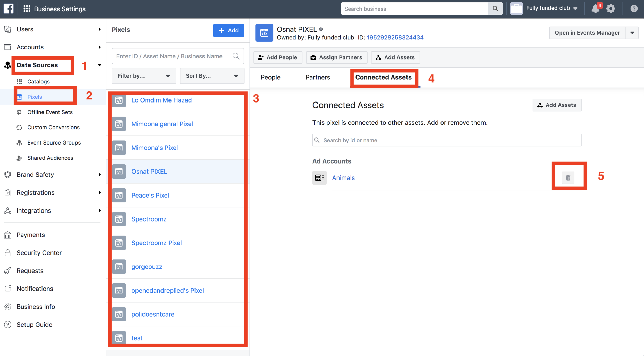Open the apps grid menu icon

[x=27, y=9]
